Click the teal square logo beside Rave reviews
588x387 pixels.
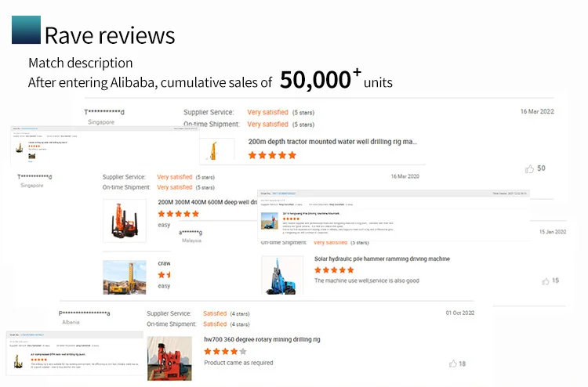pyautogui.click(x=26, y=30)
